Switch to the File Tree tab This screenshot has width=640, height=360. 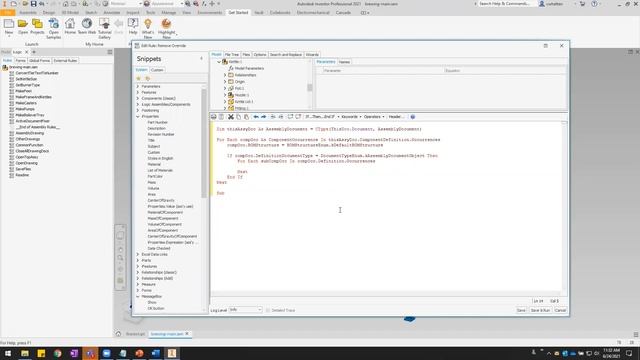[232, 54]
